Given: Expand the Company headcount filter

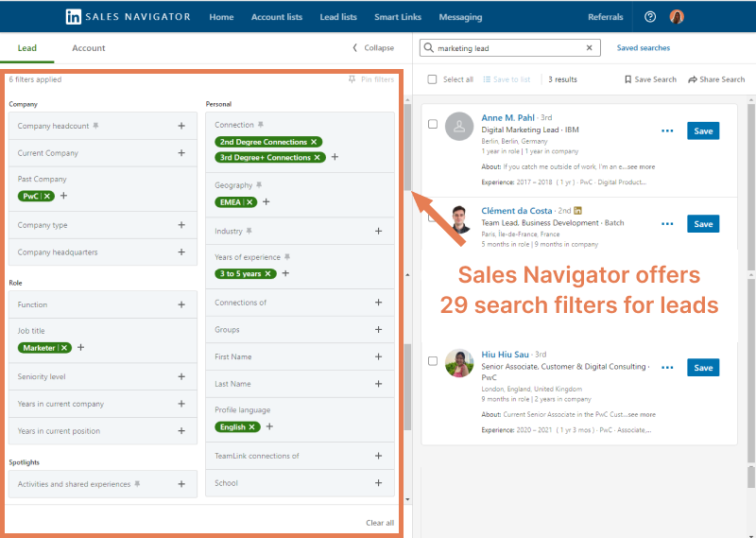Looking at the screenshot, I should point(181,126).
